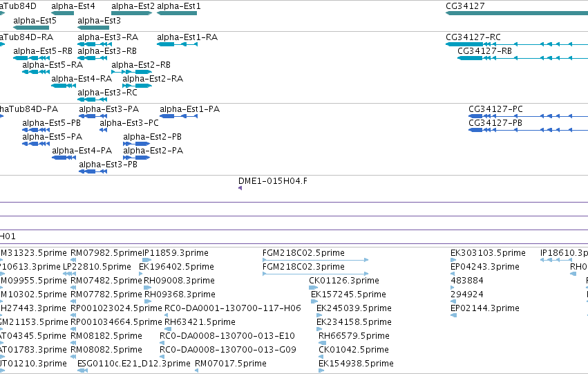Click the alpha-Est3-RA transcript label
The width and height of the screenshot is (588, 374).
tap(108, 37)
